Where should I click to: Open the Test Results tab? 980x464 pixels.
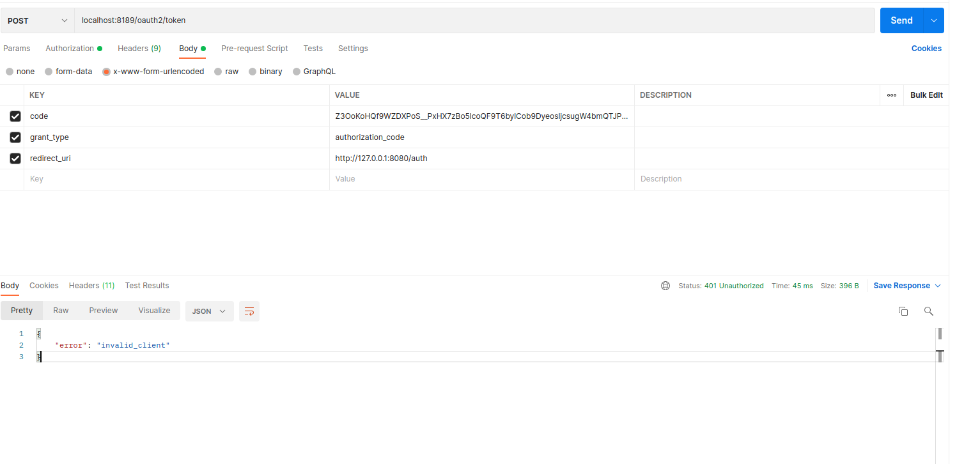(x=146, y=285)
